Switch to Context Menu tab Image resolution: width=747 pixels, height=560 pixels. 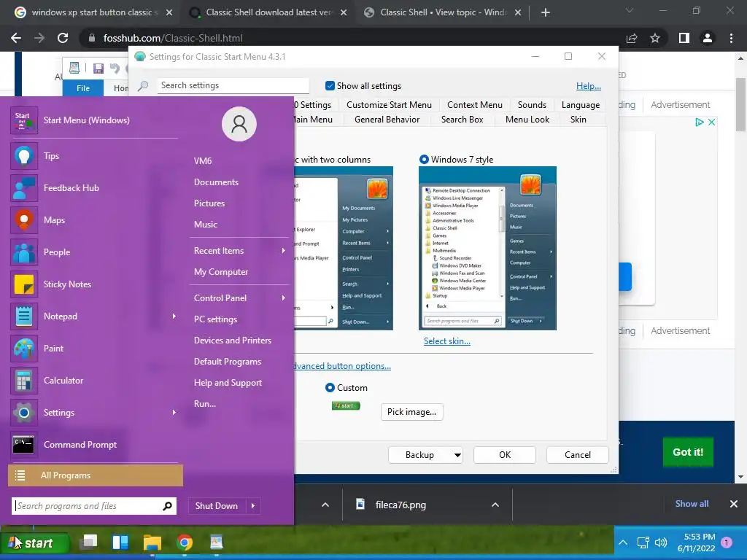pyautogui.click(x=474, y=105)
